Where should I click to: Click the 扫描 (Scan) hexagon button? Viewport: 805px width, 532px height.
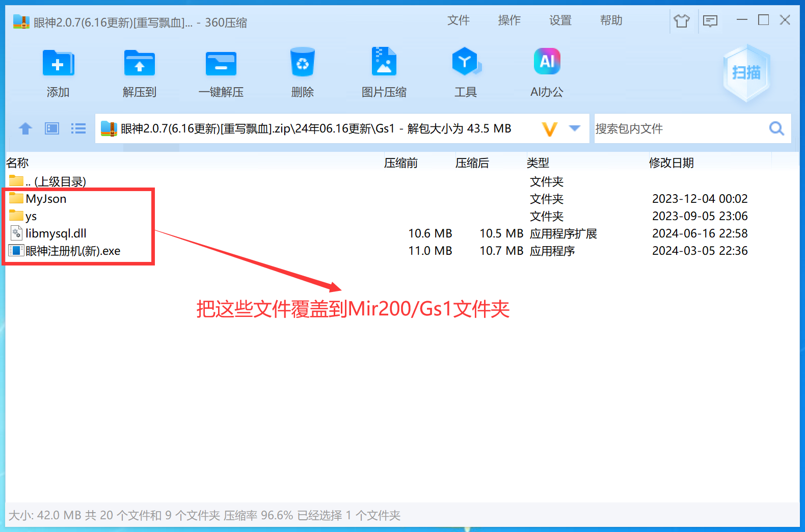click(x=746, y=73)
